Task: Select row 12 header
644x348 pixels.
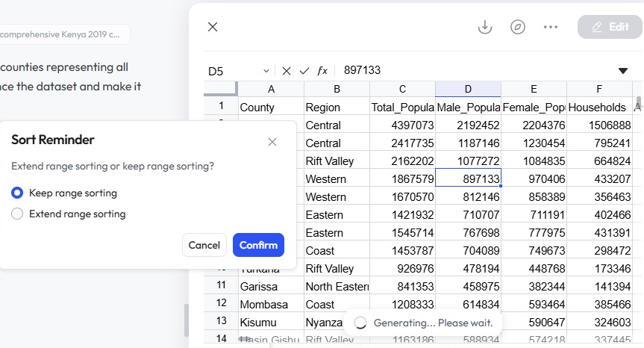Action: pos(221,303)
